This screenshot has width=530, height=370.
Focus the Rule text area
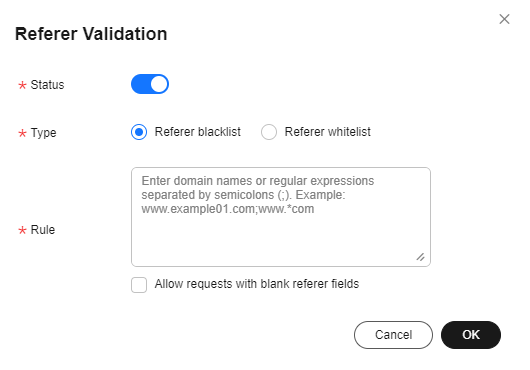click(x=281, y=217)
